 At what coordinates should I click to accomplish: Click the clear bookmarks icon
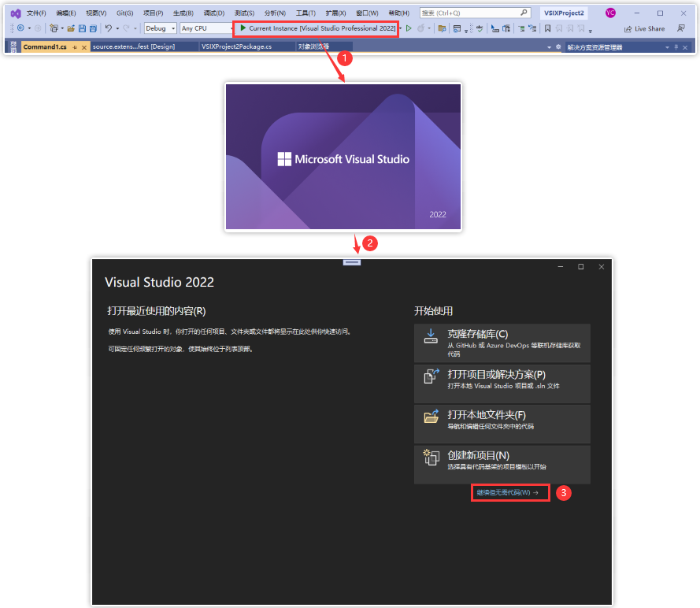pyautogui.click(x=581, y=28)
